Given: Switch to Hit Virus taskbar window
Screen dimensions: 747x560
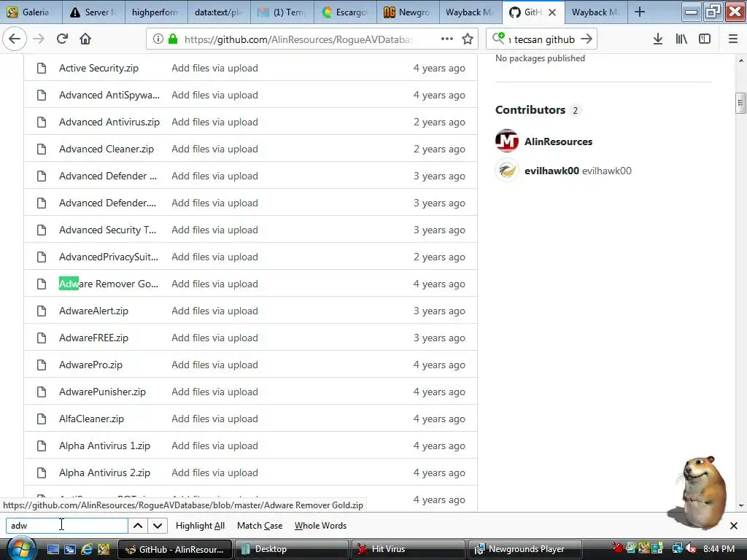Looking at the screenshot, I should click(409, 549).
